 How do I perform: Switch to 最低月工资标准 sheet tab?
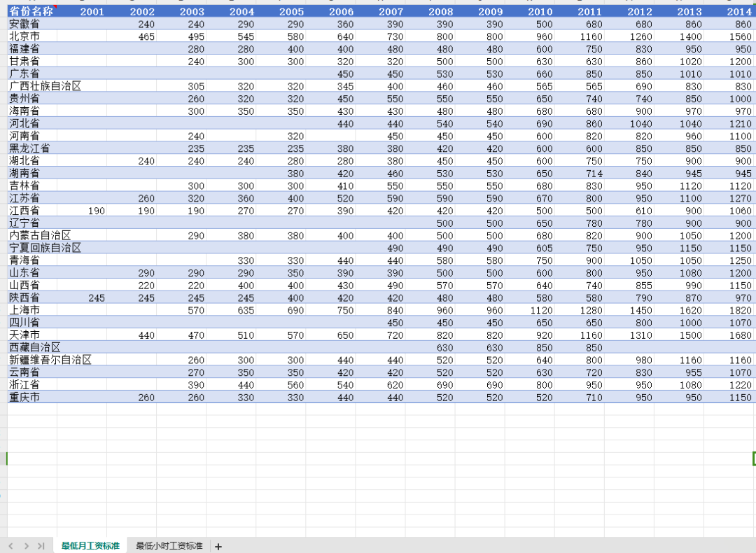point(90,546)
